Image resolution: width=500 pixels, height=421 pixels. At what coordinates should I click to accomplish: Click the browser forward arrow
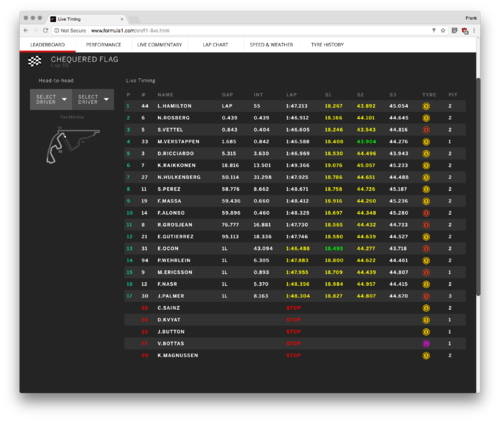tap(36, 30)
